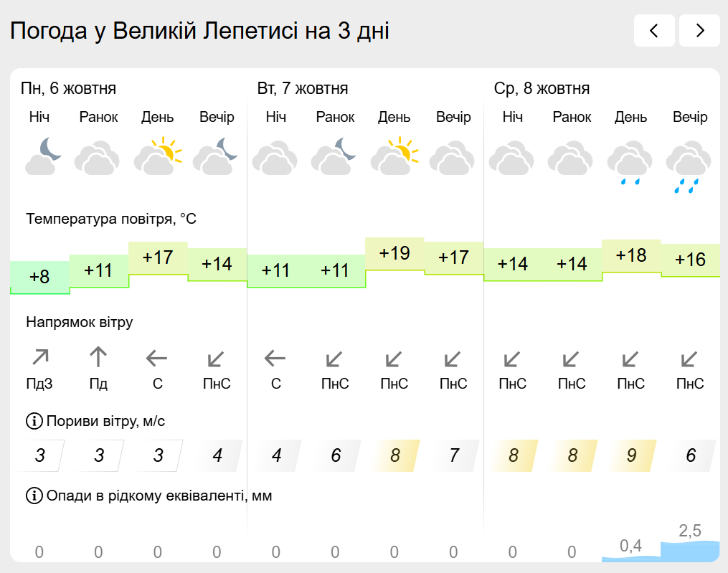Click Monday night southwest wind arrow
728x573 pixels.
point(40,357)
